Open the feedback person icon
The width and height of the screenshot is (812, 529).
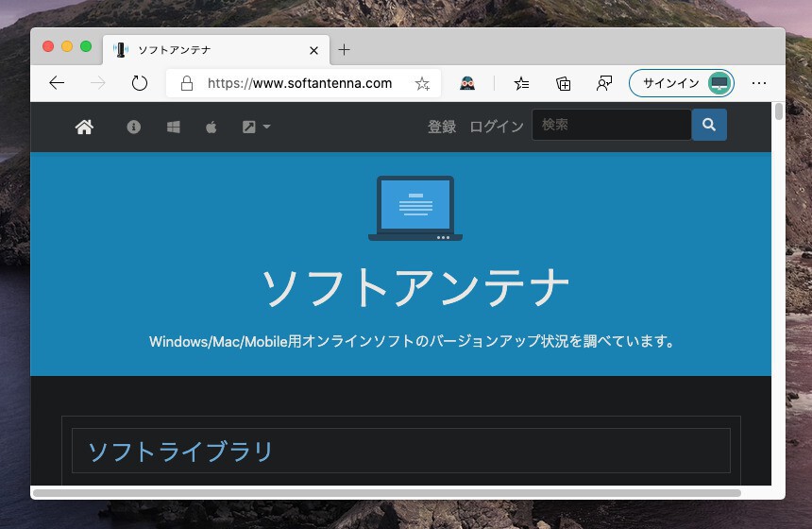pos(604,83)
